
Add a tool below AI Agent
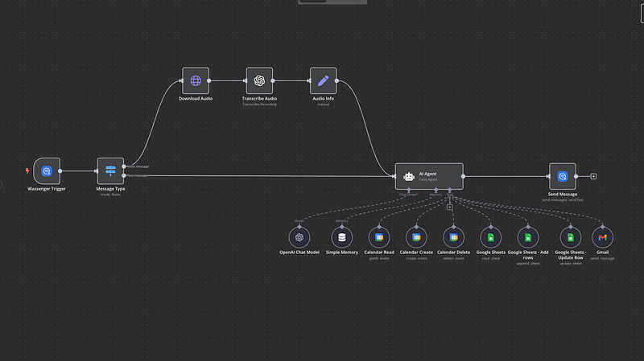(x=450, y=207)
